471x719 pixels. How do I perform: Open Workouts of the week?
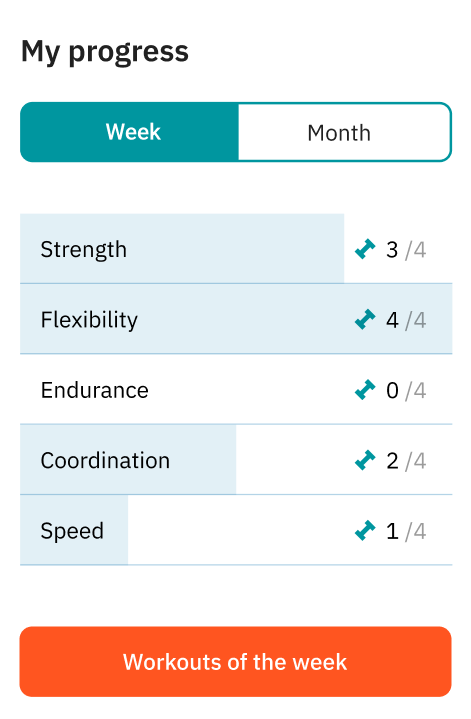pyautogui.click(x=235, y=662)
